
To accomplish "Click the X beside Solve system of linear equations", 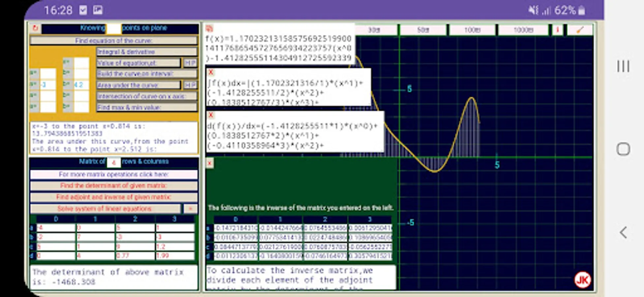I will (x=190, y=209).
